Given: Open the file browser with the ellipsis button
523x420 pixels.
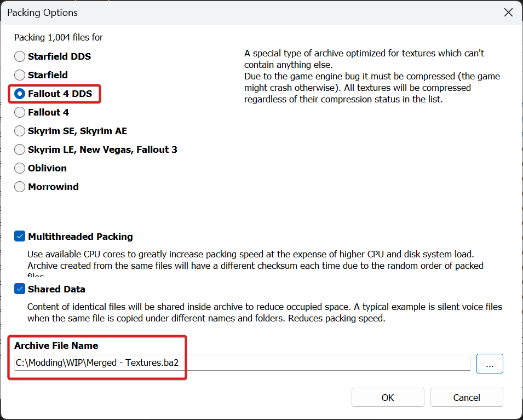Looking at the screenshot, I should [x=490, y=364].
